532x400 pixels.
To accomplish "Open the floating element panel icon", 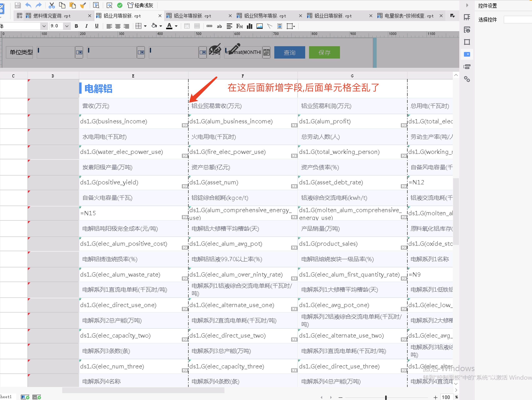I will click(467, 42).
